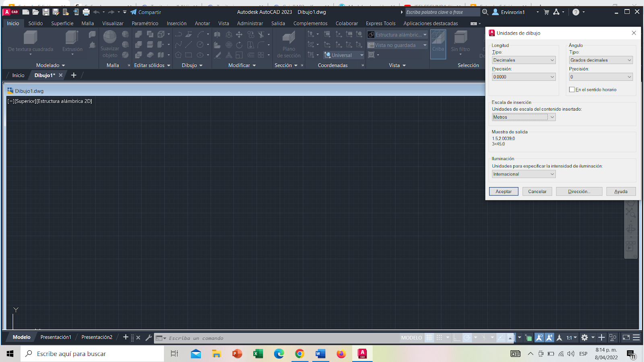Open the Ángulo Tipo Grados decimales dropdown
Viewport: 644px width, 362px height.
click(x=601, y=60)
